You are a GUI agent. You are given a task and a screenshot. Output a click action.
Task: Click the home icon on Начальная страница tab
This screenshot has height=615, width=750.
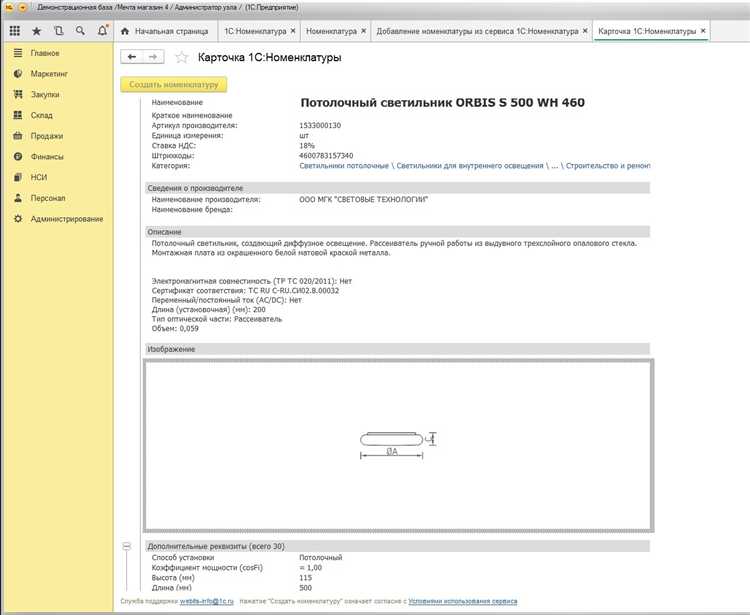[x=125, y=31]
